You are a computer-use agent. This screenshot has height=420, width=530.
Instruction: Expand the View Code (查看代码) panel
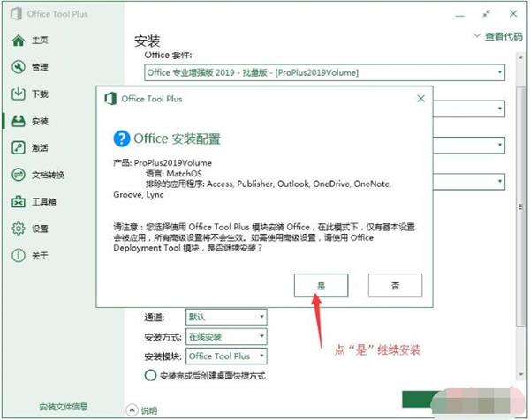point(500,37)
